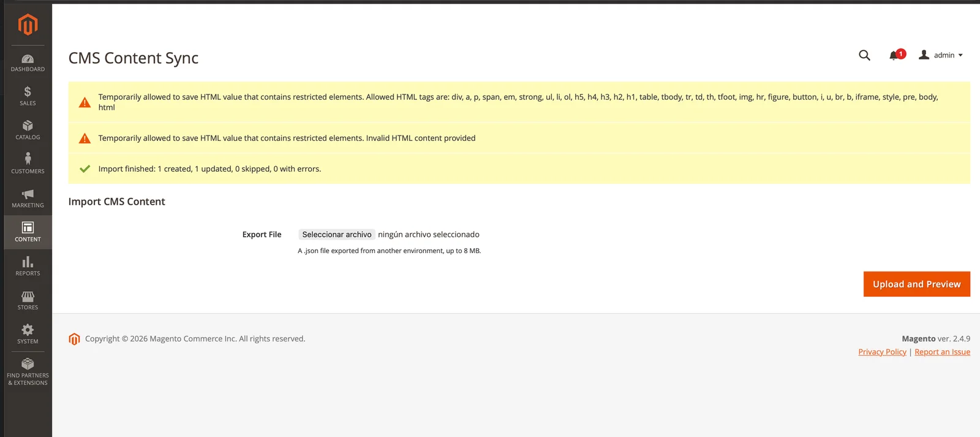Open the Report an Issue link
The width and height of the screenshot is (980, 437).
coord(942,352)
